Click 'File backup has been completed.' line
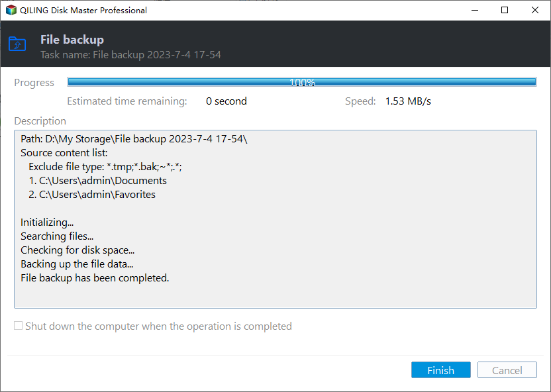This screenshot has height=392, width=551. (95, 278)
